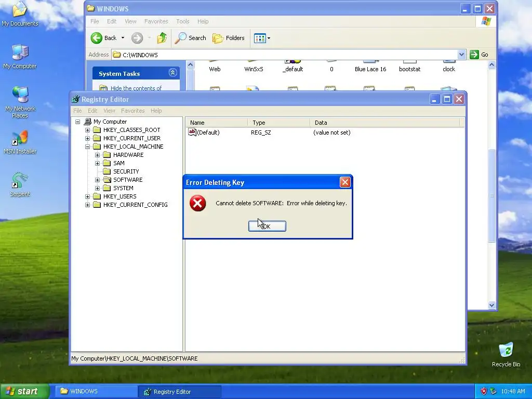532x399 pixels.
Task: Click the Forward arrow in Explorer toolbar
Action: [x=137, y=38]
